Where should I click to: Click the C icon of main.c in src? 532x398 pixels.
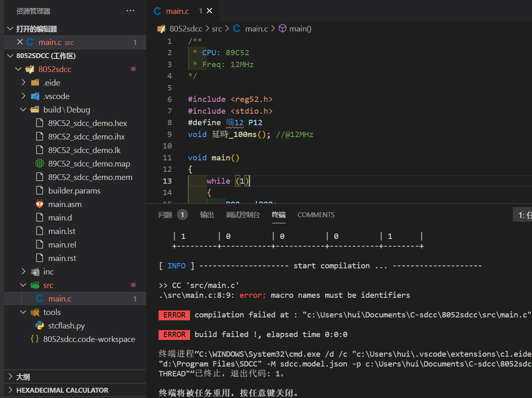[40, 299]
